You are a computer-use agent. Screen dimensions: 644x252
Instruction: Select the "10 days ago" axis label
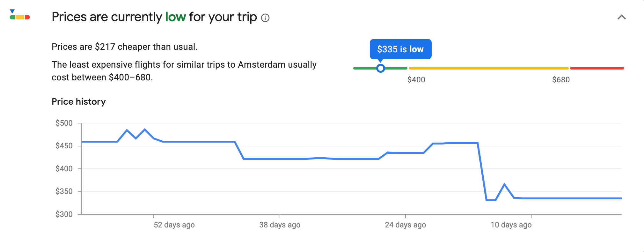pyautogui.click(x=511, y=225)
